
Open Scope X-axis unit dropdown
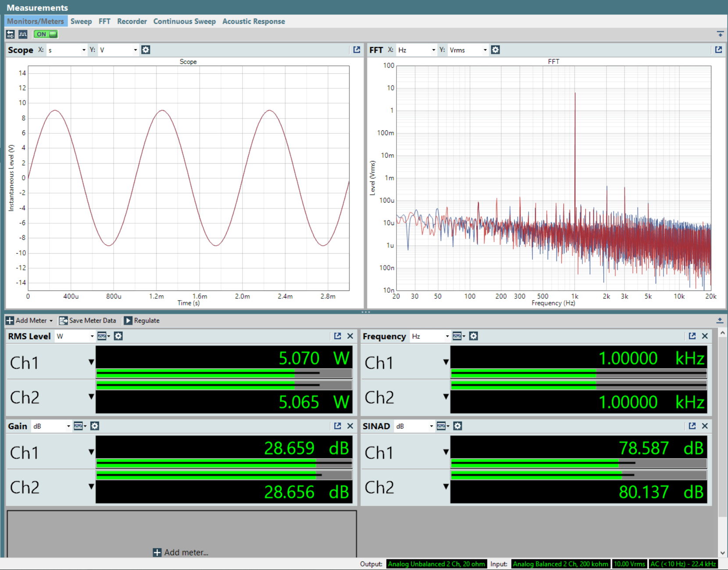click(67, 50)
